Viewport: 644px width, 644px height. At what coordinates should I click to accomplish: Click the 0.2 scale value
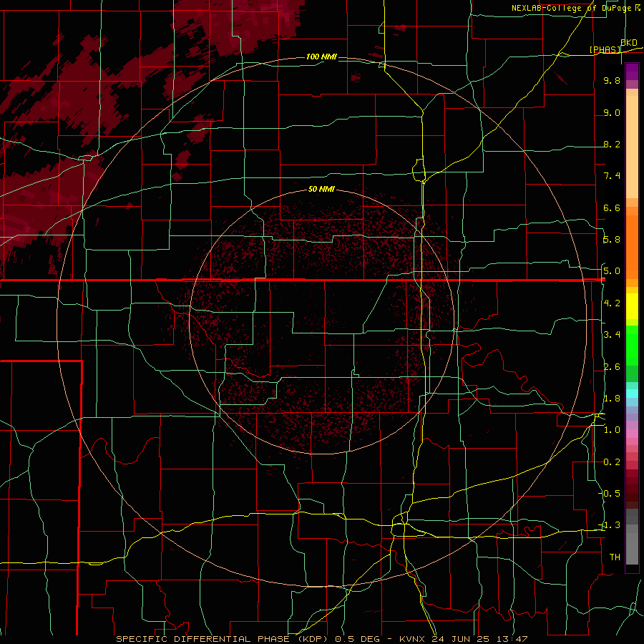coord(612,462)
